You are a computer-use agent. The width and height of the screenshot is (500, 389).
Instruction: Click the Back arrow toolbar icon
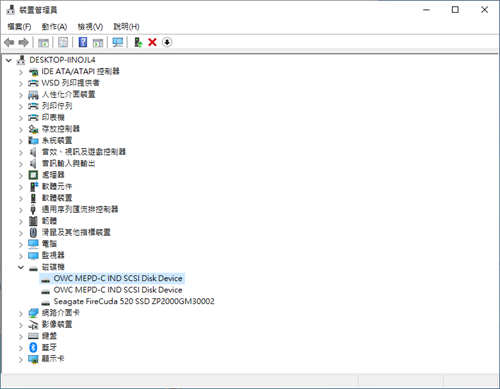[x=9, y=42]
